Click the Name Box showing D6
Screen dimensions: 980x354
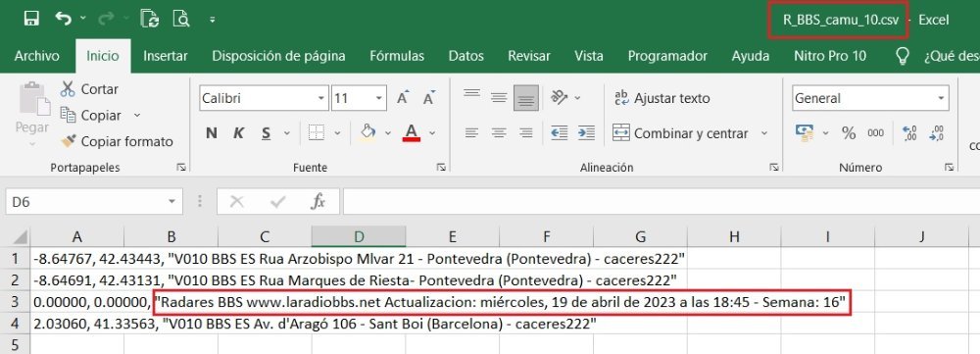point(94,202)
